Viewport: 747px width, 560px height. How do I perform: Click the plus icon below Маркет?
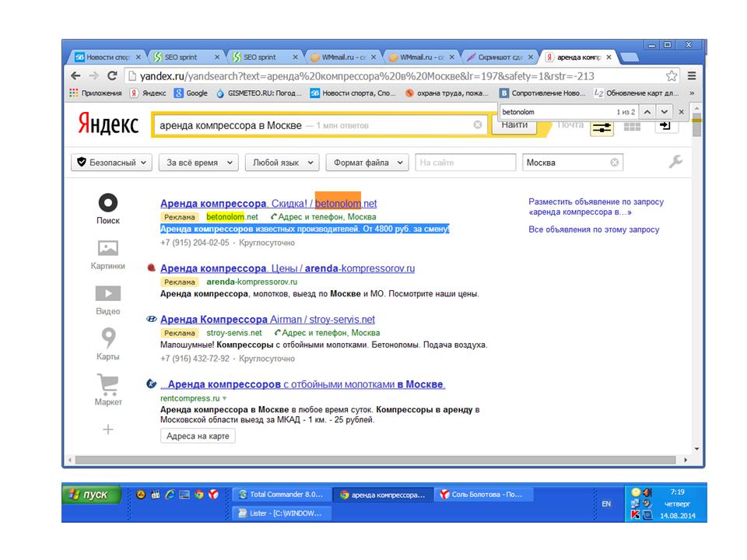point(108,429)
